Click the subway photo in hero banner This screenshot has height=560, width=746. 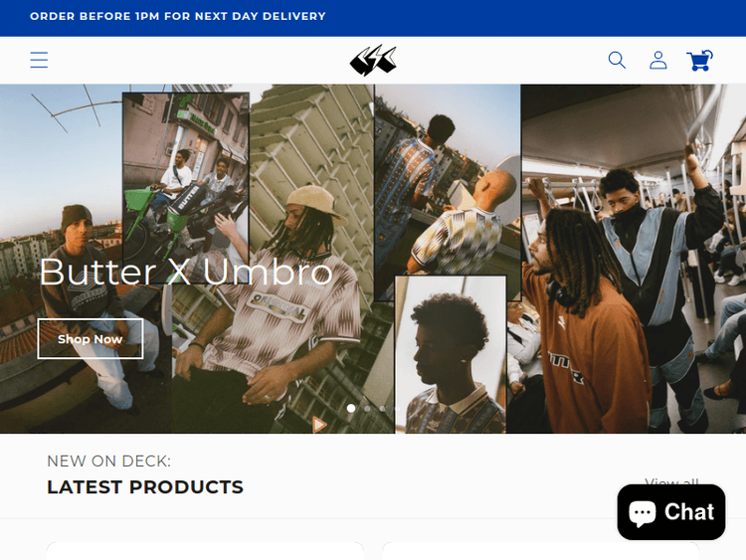click(x=633, y=259)
